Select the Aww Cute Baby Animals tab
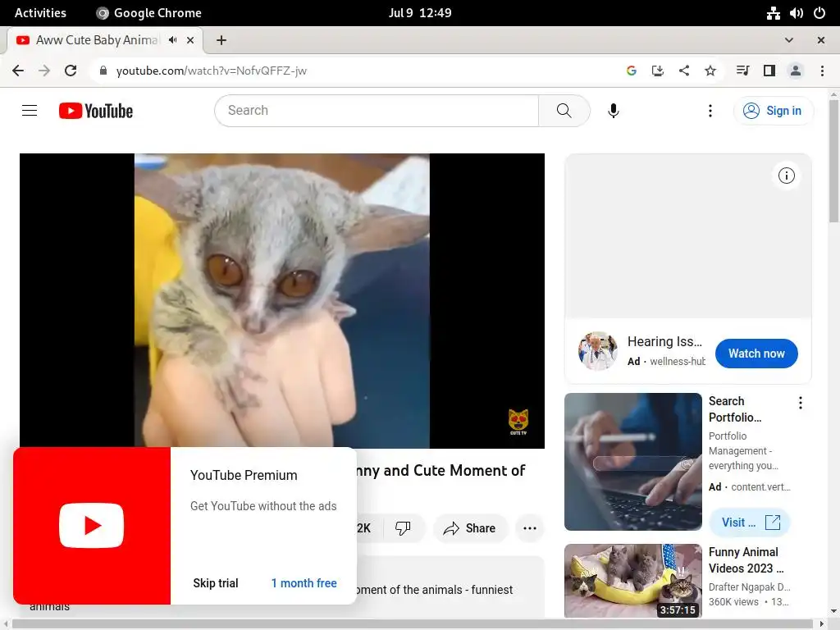840x630 pixels. point(97,40)
